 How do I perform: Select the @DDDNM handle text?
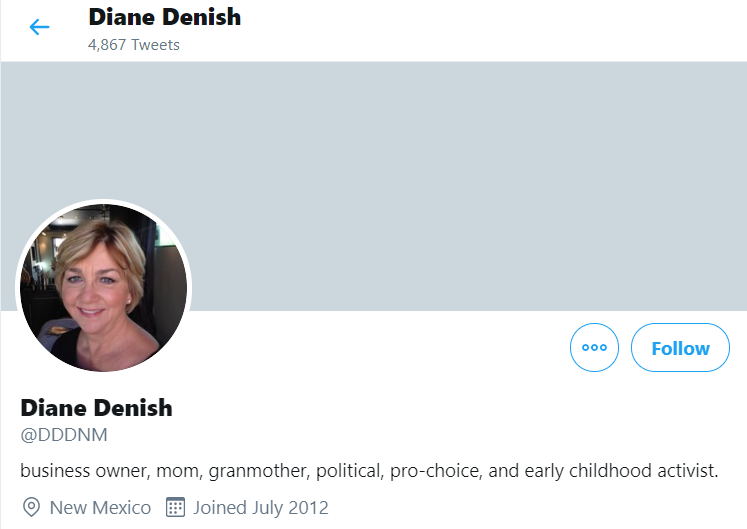point(64,435)
